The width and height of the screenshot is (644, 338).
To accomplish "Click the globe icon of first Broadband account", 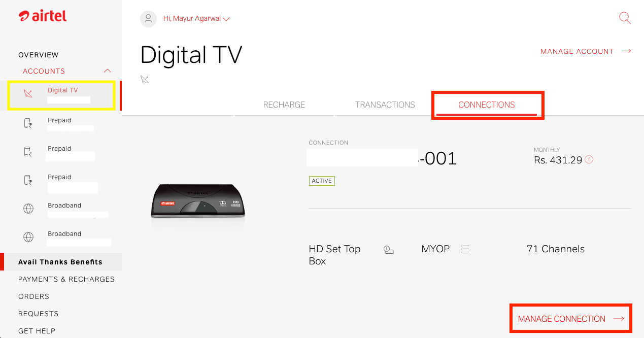I will coord(28,209).
